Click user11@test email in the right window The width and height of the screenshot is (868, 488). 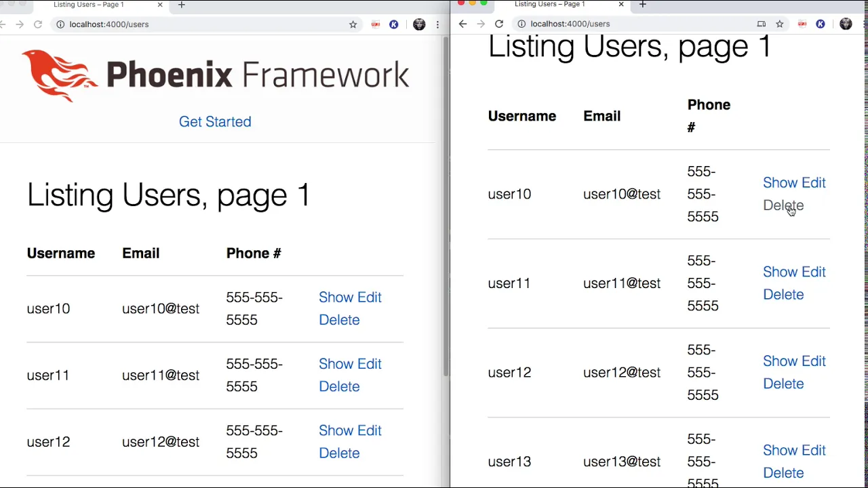coord(622,283)
